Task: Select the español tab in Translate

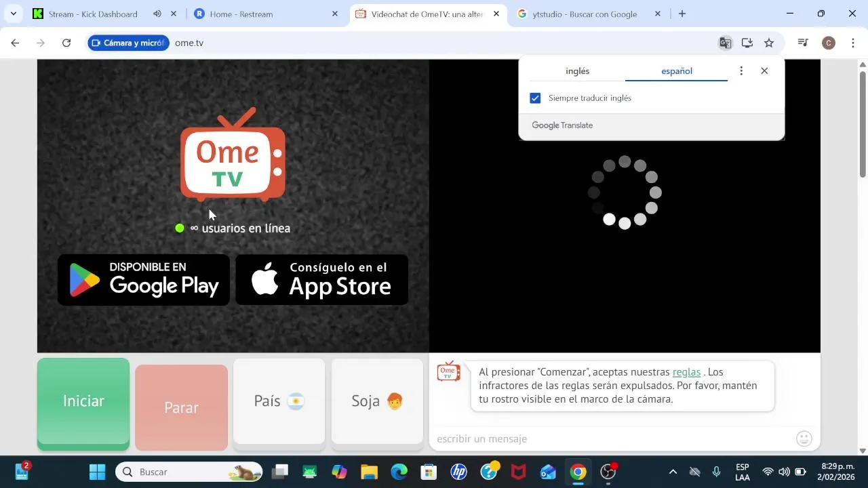Action: coord(677,70)
